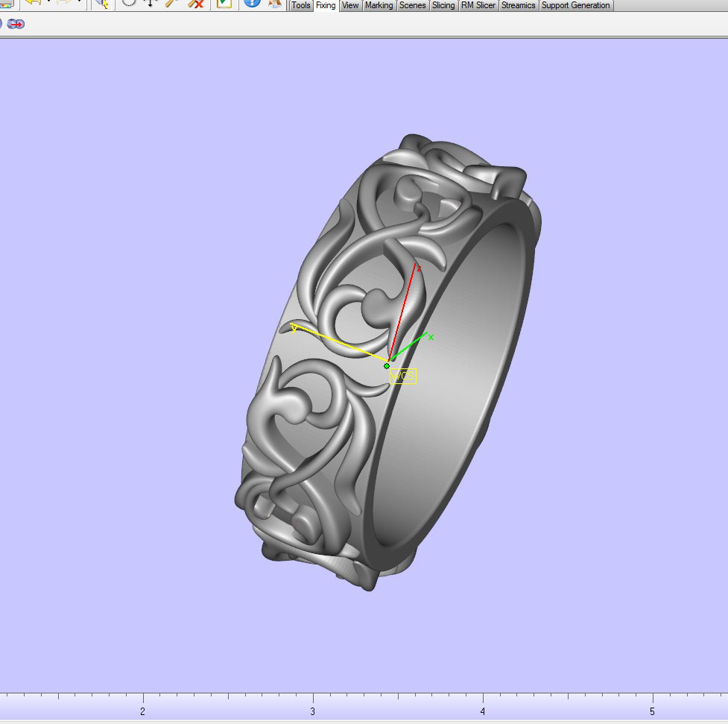Go to the Slicing tab
This screenshot has width=728, height=724.
point(443,5)
